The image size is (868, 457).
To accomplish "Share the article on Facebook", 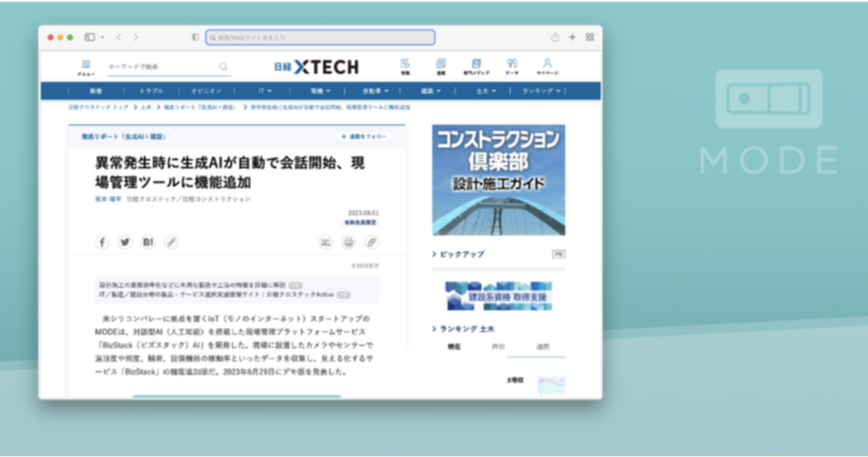I will coord(102,242).
